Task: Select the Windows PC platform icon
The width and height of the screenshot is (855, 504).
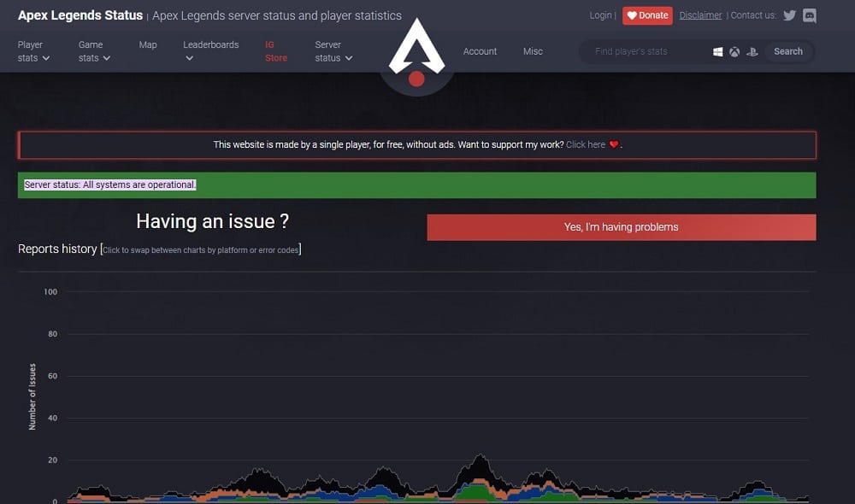Action: pyautogui.click(x=717, y=52)
